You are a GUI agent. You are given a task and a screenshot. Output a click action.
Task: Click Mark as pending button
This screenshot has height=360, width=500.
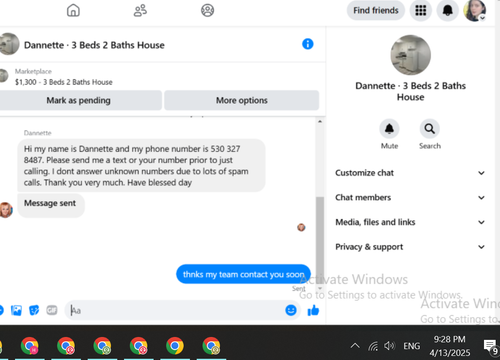tap(79, 100)
